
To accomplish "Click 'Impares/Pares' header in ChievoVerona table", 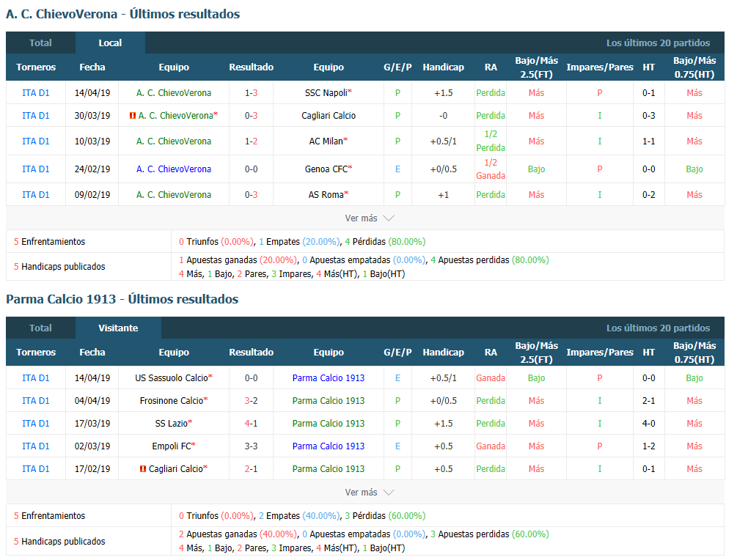I will tap(600, 67).
